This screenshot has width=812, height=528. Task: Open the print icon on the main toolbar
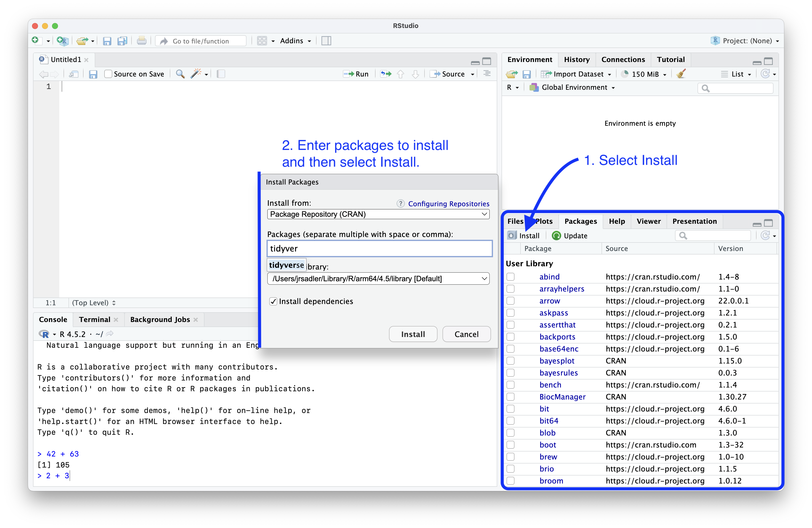(141, 40)
